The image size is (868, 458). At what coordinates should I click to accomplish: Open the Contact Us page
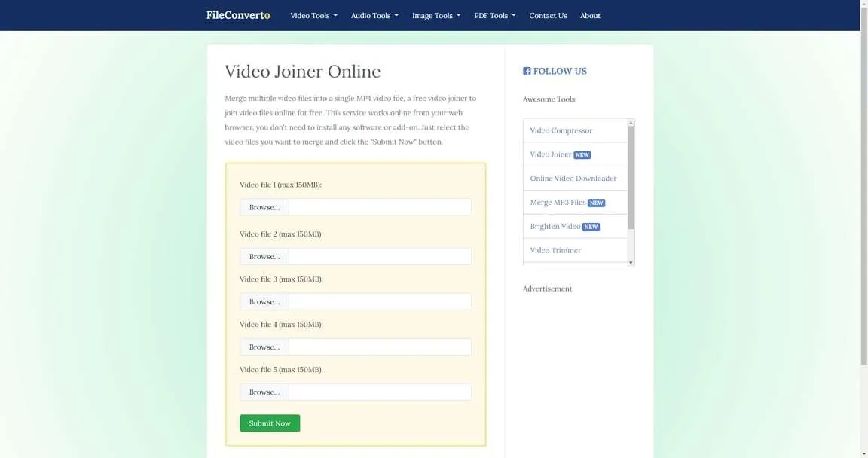tap(548, 16)
